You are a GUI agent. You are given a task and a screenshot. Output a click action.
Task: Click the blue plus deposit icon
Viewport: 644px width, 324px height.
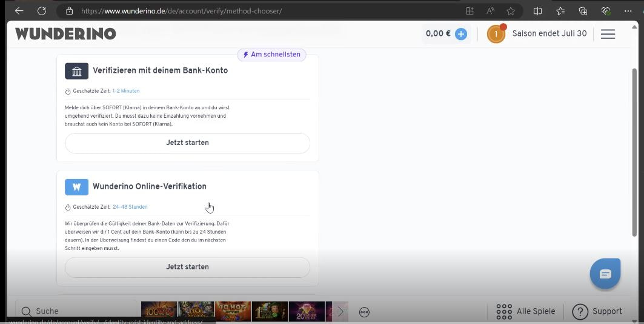[461, 34]
